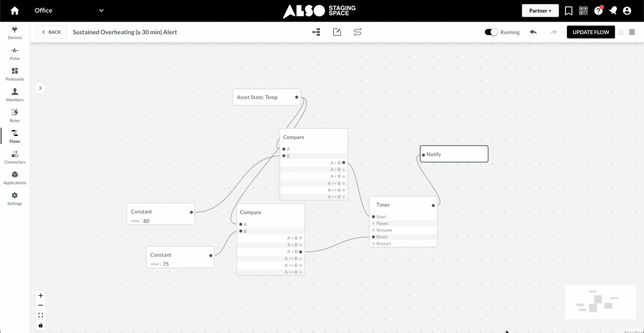Screen dimensions: 644x333
Task: Open Pinboards from the sidebar
Action: point(15,74)
